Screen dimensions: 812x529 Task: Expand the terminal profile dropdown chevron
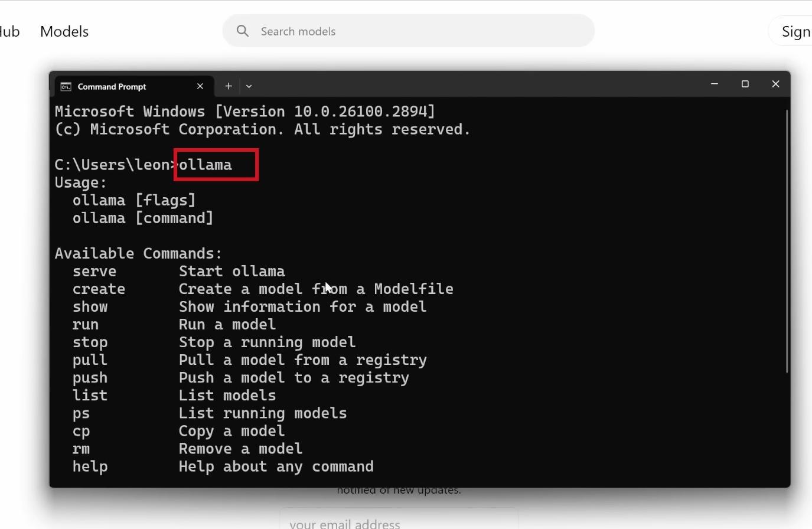(249, 86)
